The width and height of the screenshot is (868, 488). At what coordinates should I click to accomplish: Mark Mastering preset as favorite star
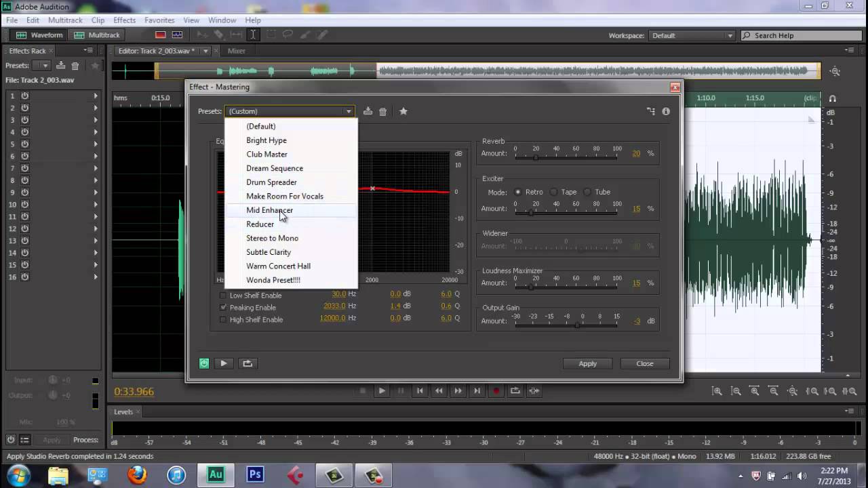pyautogui.click(x=403, y=111)
